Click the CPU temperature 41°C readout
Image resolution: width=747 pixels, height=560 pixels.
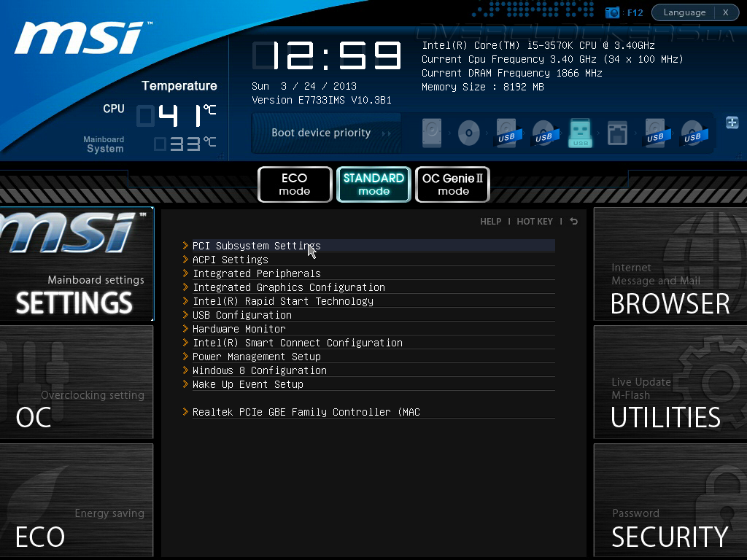(x=177, y=116)
